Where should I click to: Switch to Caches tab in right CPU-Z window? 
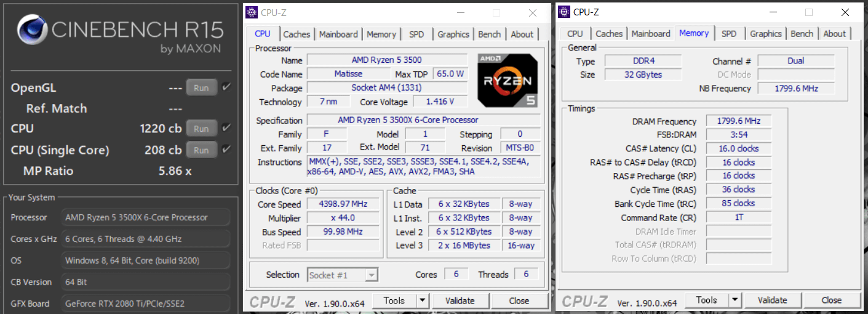(x=609, y=34)
